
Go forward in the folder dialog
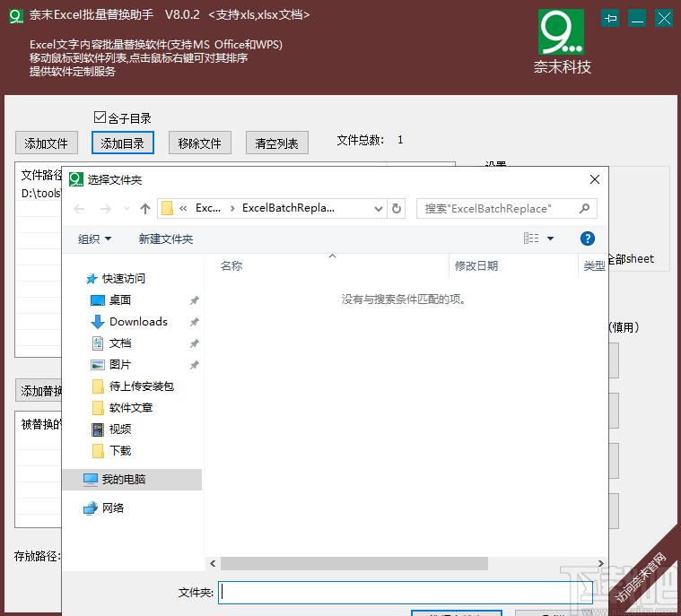pos(106,209)
